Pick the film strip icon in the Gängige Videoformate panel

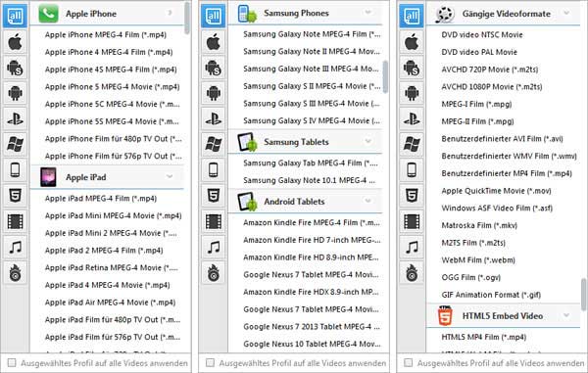pos(412,221)
